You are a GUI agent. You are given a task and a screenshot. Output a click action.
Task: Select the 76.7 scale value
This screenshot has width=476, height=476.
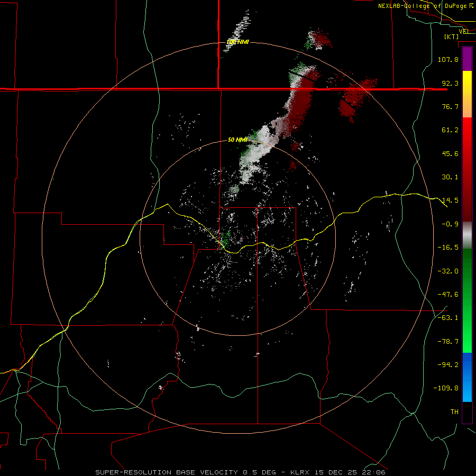[x=450, y=106]
